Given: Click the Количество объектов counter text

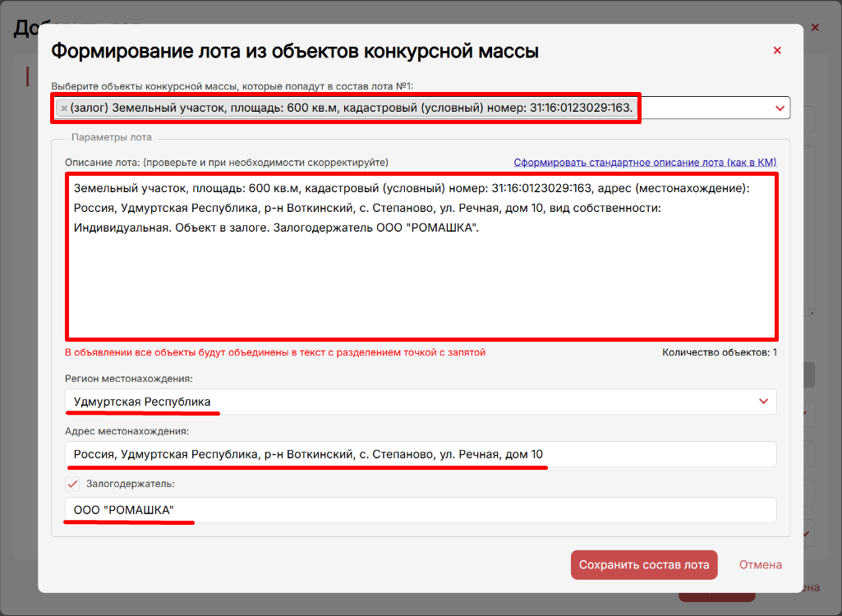Looking at the screenshot, I should [719, 352].
